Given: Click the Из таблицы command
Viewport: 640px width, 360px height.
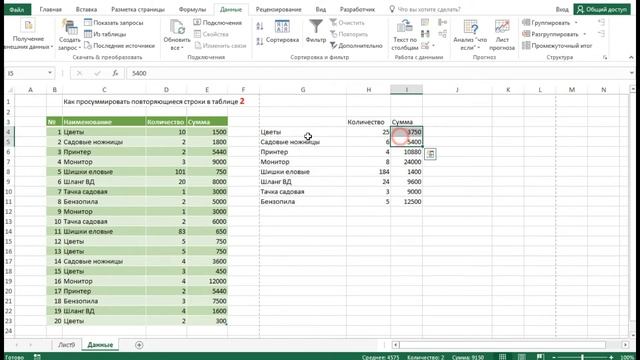Looking at the screenshot, I should click(x=105, y=34).
